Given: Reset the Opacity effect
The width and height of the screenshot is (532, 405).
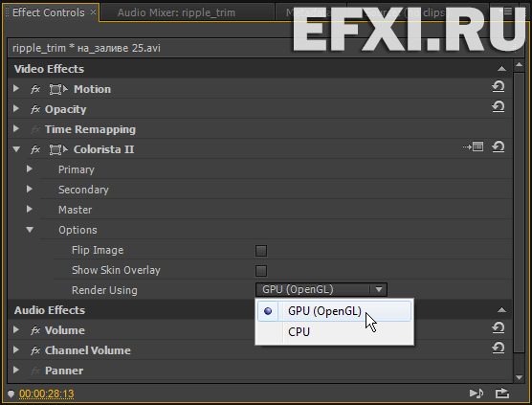Looking at the screenshot, I should [x=499, y=107].
